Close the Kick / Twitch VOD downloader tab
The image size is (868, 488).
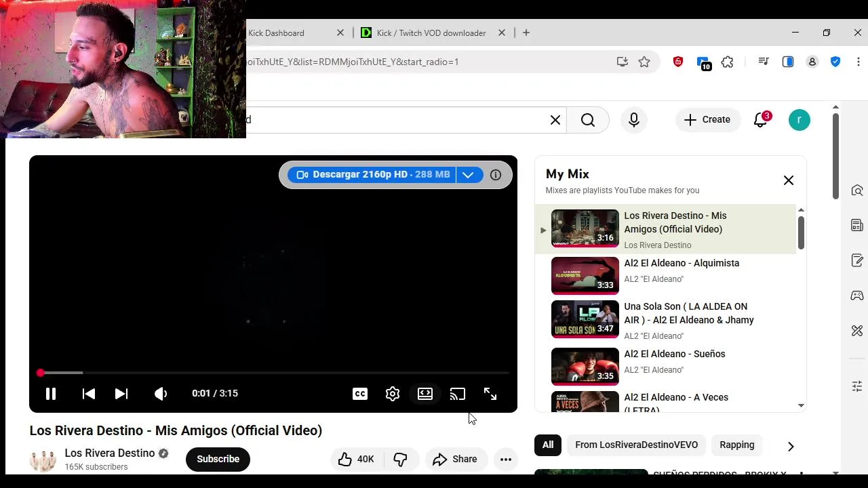tap(502, 33)
